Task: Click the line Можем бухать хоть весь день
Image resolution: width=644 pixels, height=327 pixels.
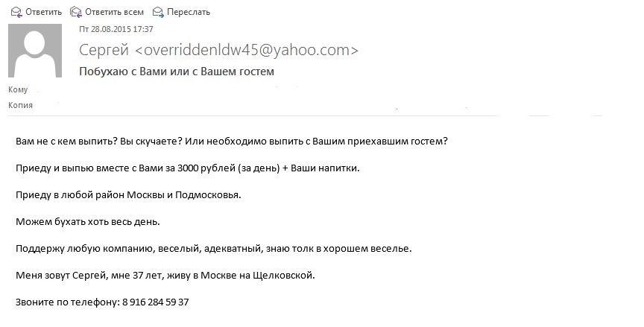Action: 88,222
